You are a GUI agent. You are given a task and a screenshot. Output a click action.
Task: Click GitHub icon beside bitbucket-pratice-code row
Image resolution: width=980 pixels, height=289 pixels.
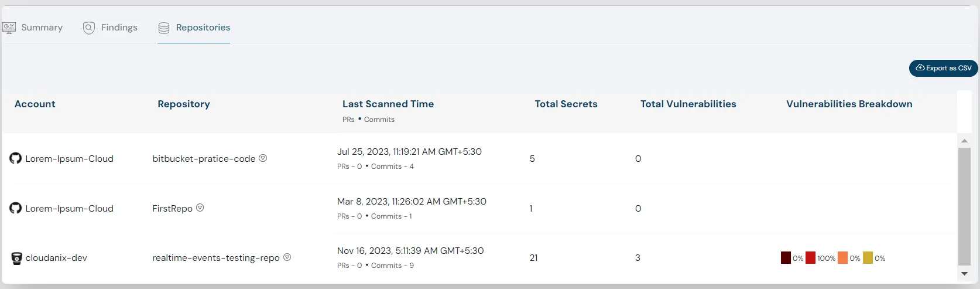point(16,158)
